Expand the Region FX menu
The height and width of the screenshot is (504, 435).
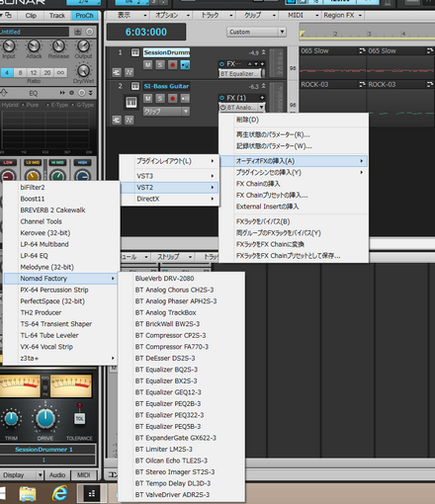coord(343,15)
